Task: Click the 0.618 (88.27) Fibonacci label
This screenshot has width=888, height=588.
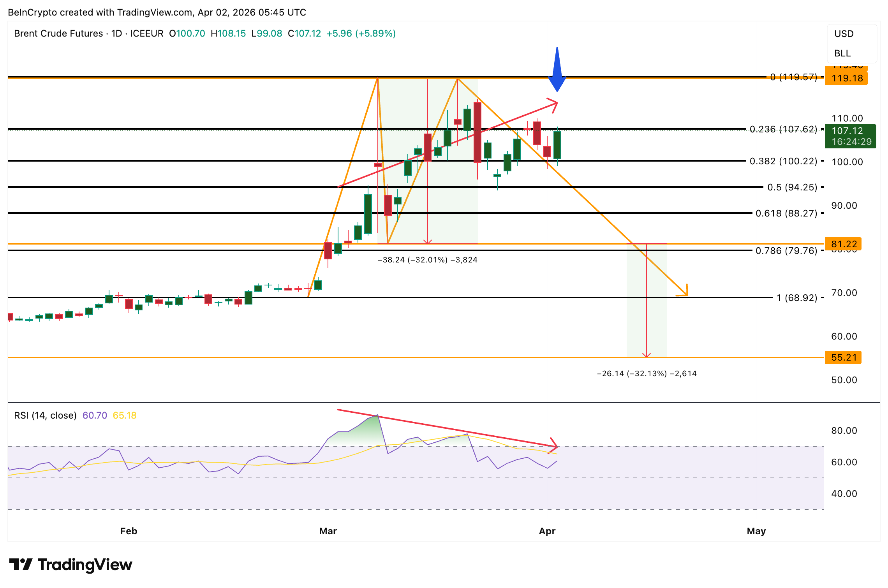Action: click(x=786, y=213)
